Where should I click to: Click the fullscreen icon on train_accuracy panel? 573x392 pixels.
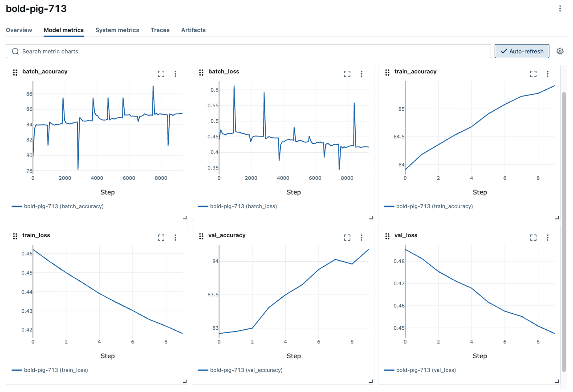point(533,73)
